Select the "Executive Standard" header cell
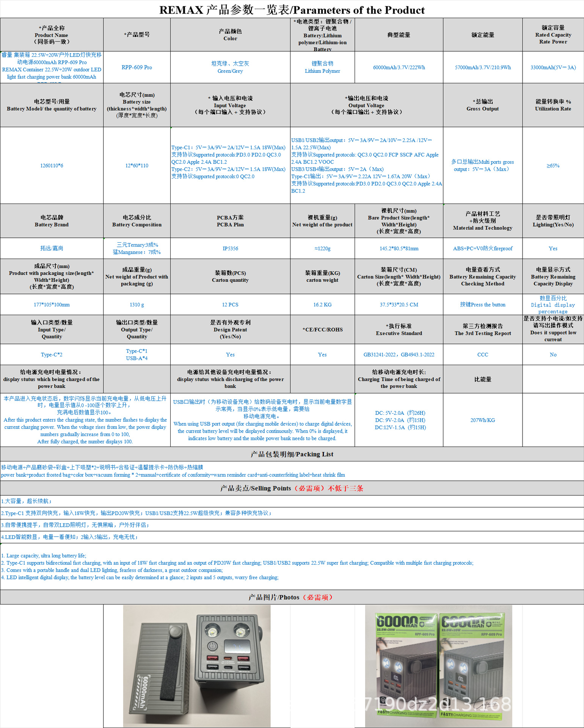This screenshot has height=728, width=584. click(399, 329)
